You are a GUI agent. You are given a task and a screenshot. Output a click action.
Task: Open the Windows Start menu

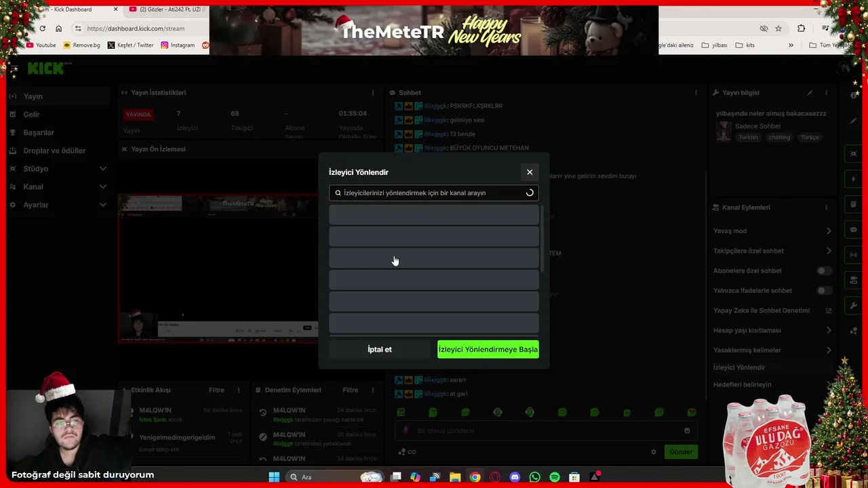pyautogui.click(x=274, y=477)
